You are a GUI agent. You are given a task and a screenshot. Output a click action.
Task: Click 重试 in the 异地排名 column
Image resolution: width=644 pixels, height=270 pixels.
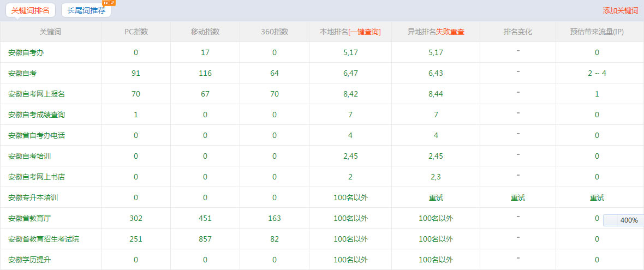[436, 197]
